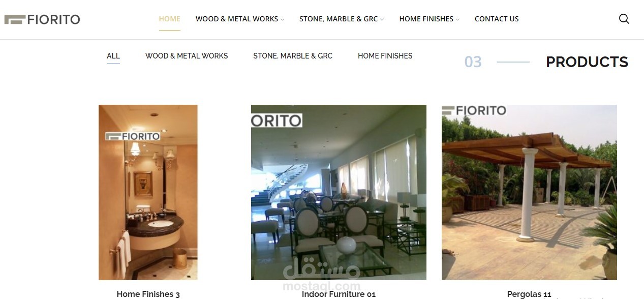644x299 pixels.
Task: Open Stone, Marble & GRC nav menu
Action: [x=339, y=19]
